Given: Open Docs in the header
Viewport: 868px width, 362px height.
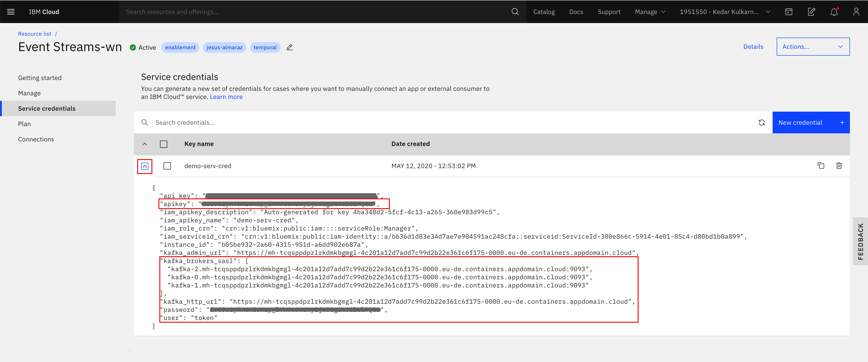Looking at the screenshot, I should [576, 12].
